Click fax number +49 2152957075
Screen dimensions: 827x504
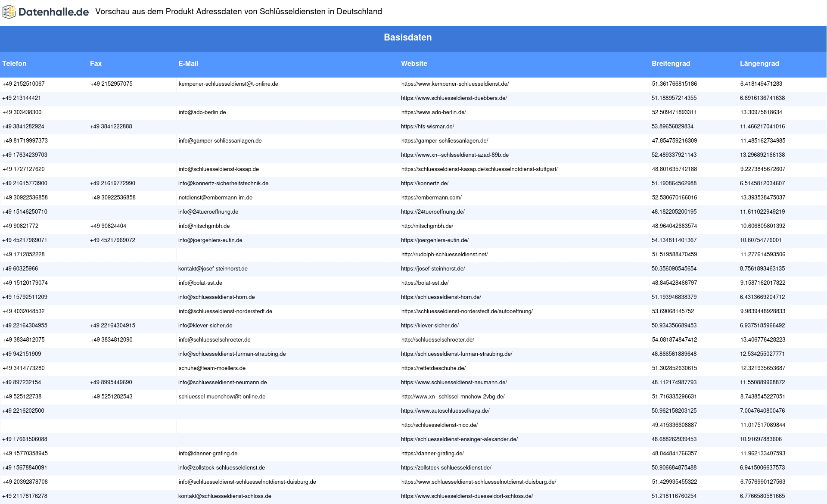[112, 84]
